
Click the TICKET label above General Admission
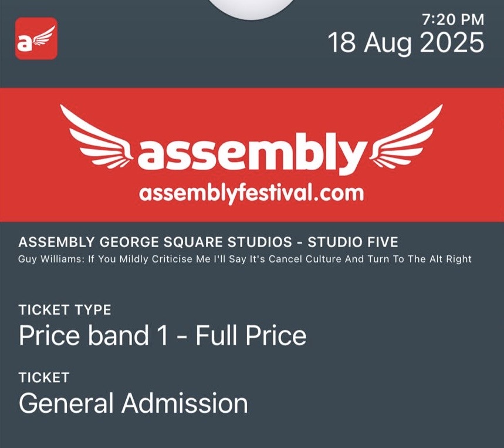(x=44, y=378)
